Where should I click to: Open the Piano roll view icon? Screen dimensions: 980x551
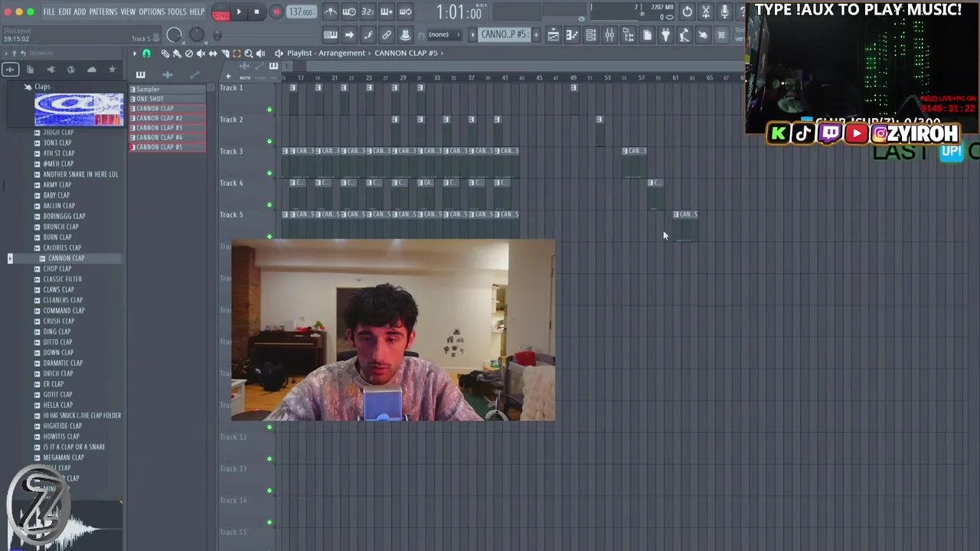(x=572, y=35)
